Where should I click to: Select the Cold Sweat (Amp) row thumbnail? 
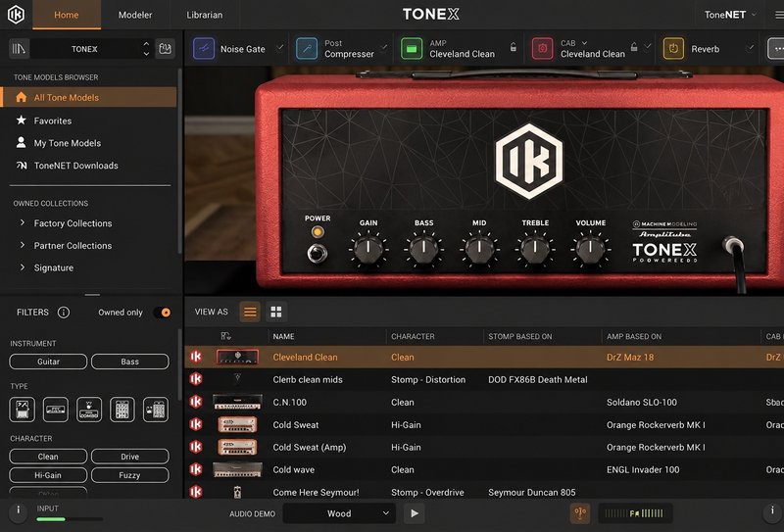(x=237, y=447)
